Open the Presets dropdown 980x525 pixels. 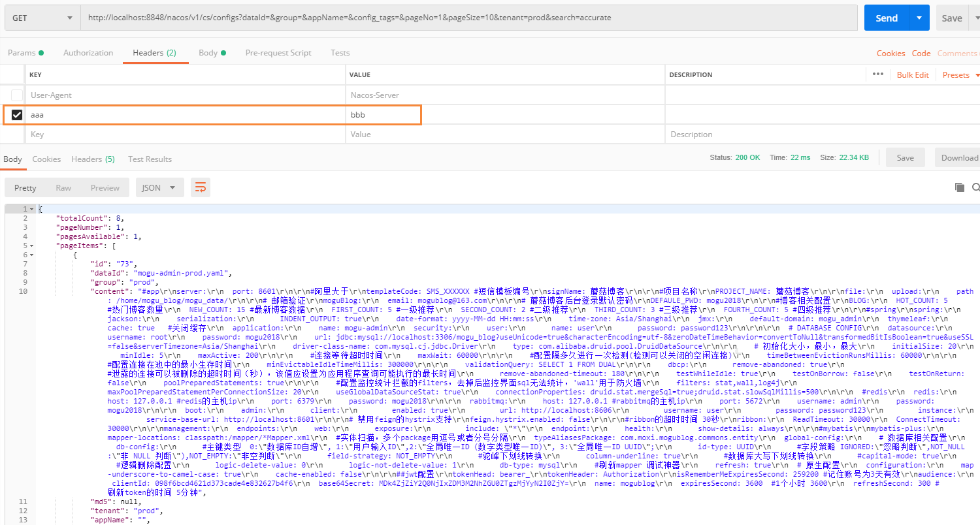(x=960, y=75)
